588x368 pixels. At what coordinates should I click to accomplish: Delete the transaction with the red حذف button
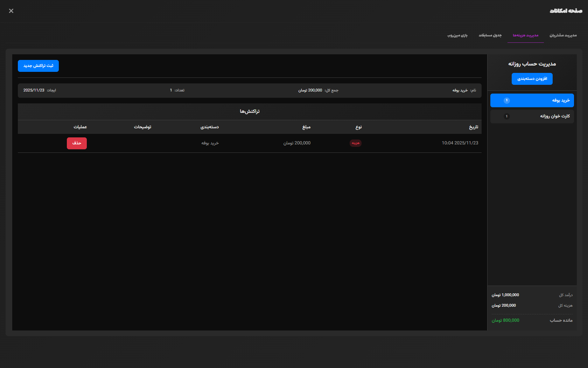click(77, 143)
